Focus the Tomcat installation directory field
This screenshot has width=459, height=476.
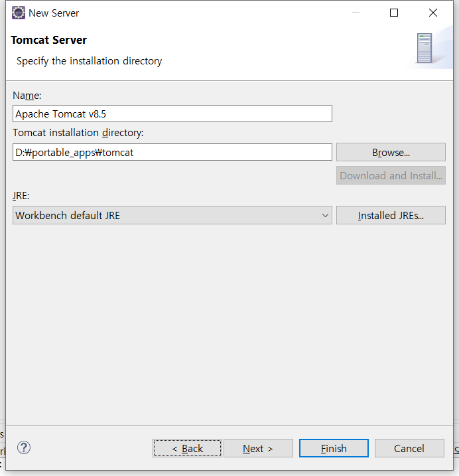[x=172, y=152]
